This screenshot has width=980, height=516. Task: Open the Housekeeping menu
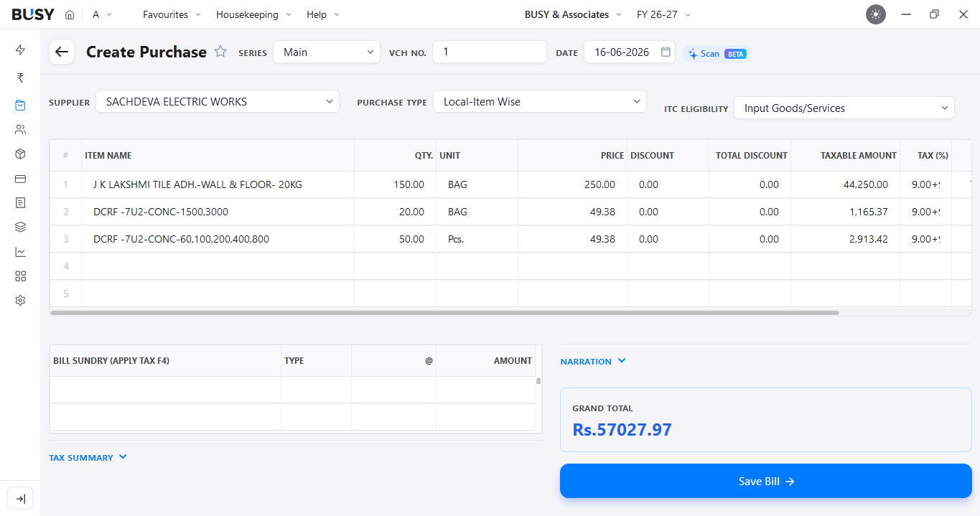tap(253, 14)
